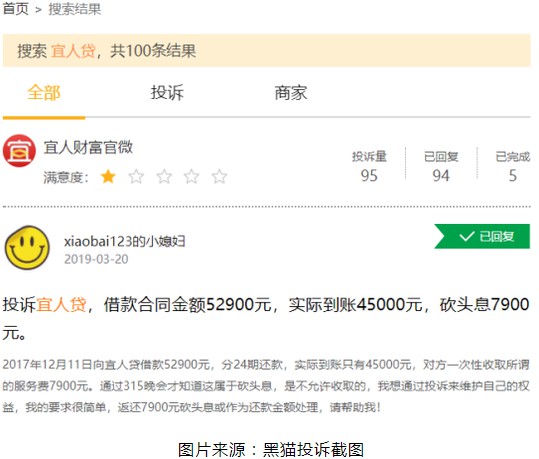Click the 搜索结果 breadcrumb text
This screenshot has height=459, width=539.
pos(75,9)
